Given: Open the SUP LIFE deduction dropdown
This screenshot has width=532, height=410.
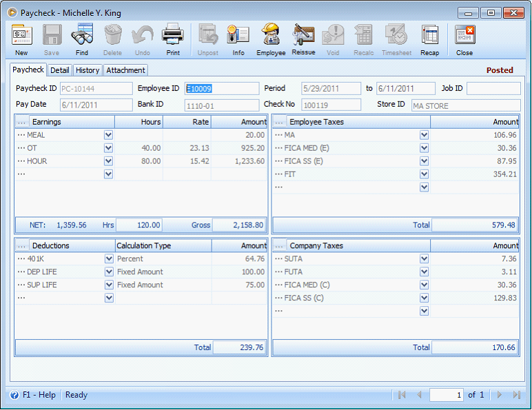Looking at the screenshot, I should tap(109, 285).
